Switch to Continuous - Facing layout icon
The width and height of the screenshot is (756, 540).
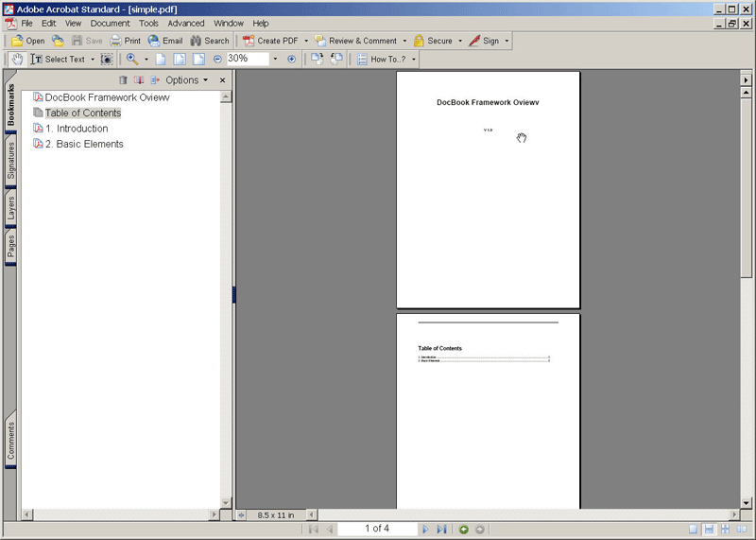pos(725,530)
